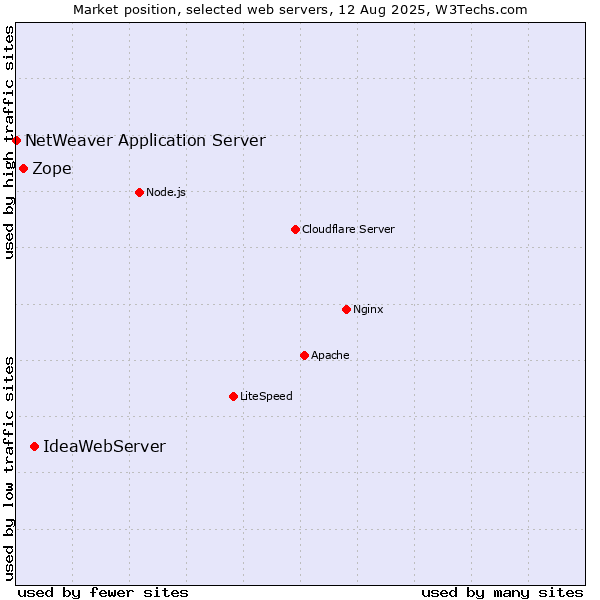Click the Zope red data point
600x600 pixels.
[x=23, y=168]
